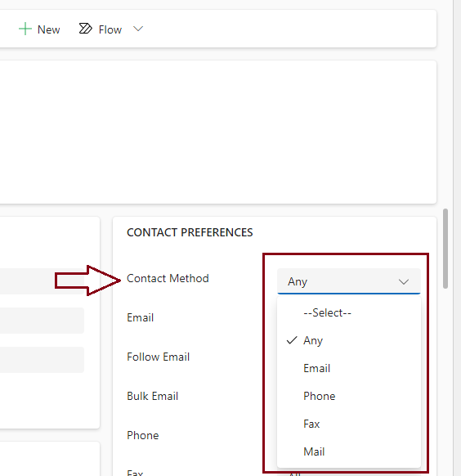This screenshot has height=476, width=461.
Task: Click the CONTACT PREFERENCES section heading
Action: [190, 232]
